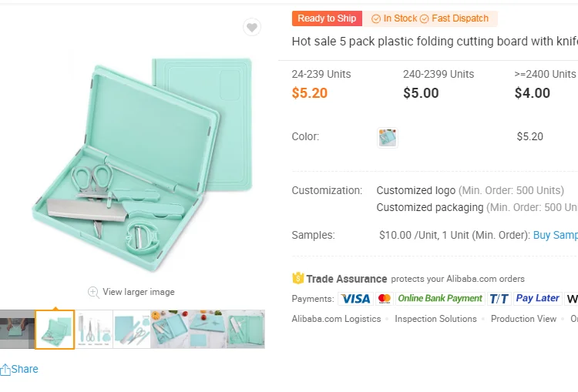Image resolution: width=578 pixels, height=392 pixels.
Task: Open the Production View link
Action: (x=523, y=319)
